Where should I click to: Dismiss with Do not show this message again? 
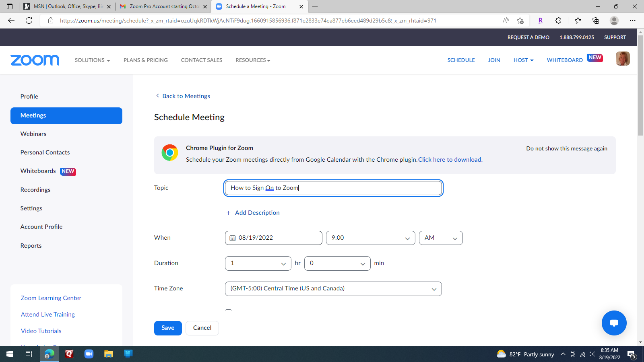click(x=567, y=148)
